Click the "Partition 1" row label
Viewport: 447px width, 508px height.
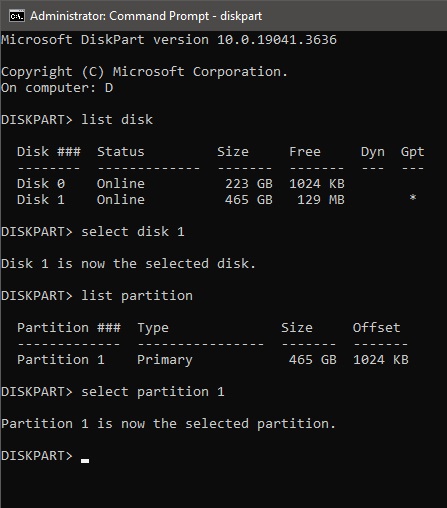[61, 360]
